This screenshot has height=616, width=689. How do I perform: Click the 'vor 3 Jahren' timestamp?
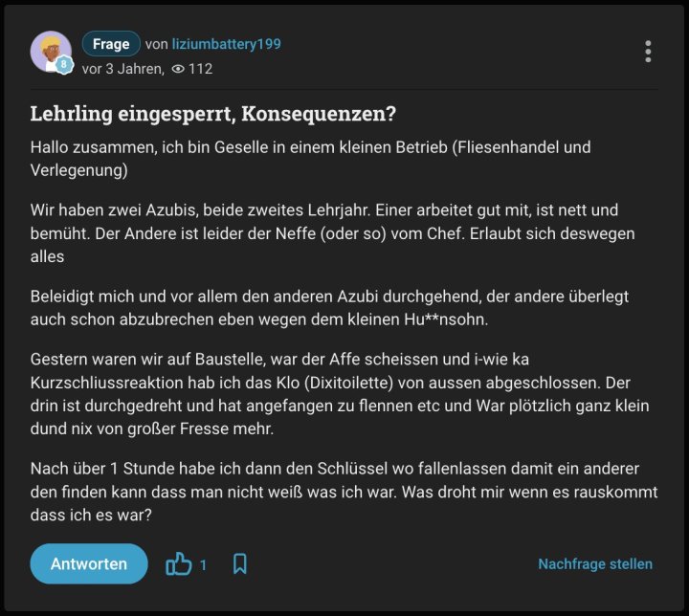point(122,69)
